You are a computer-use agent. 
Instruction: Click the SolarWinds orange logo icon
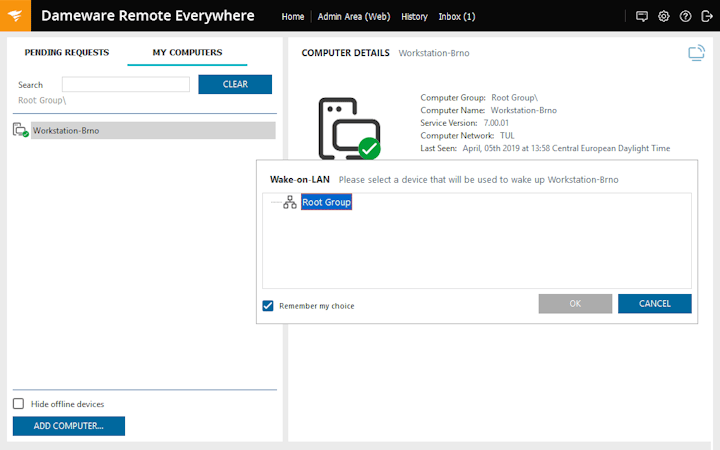pos(15,16)
